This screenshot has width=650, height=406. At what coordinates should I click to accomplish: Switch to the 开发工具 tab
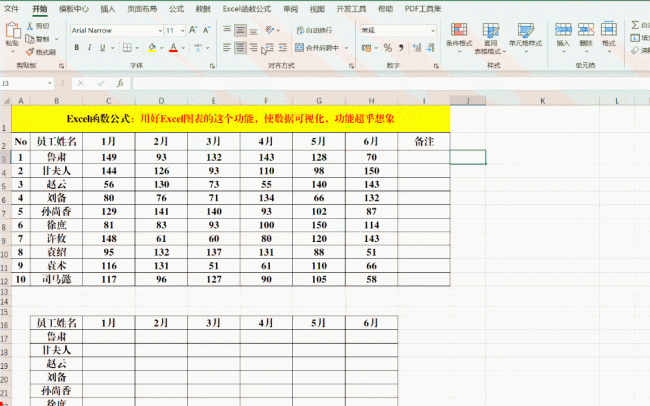click(x=351, y=9)
